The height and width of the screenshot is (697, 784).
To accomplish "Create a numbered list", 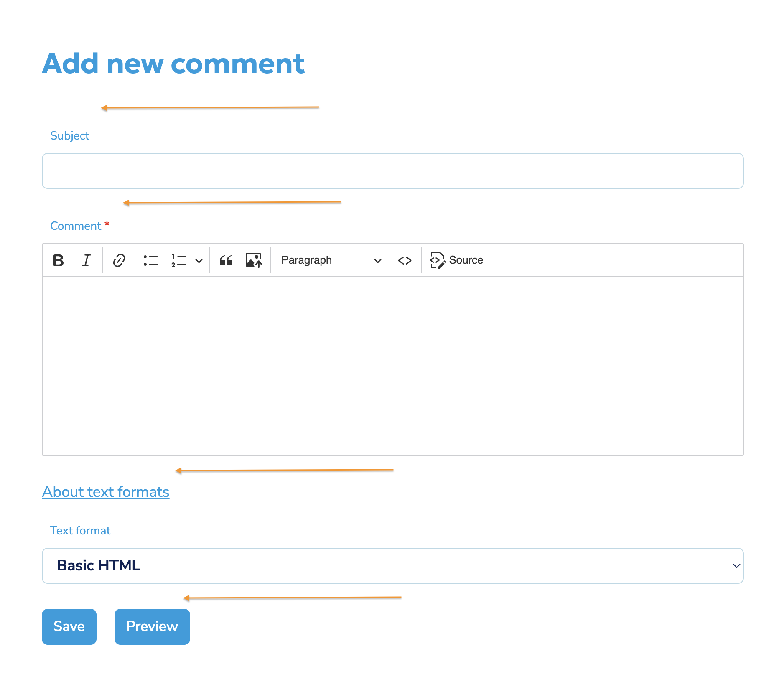I will (x=179, y=260).
